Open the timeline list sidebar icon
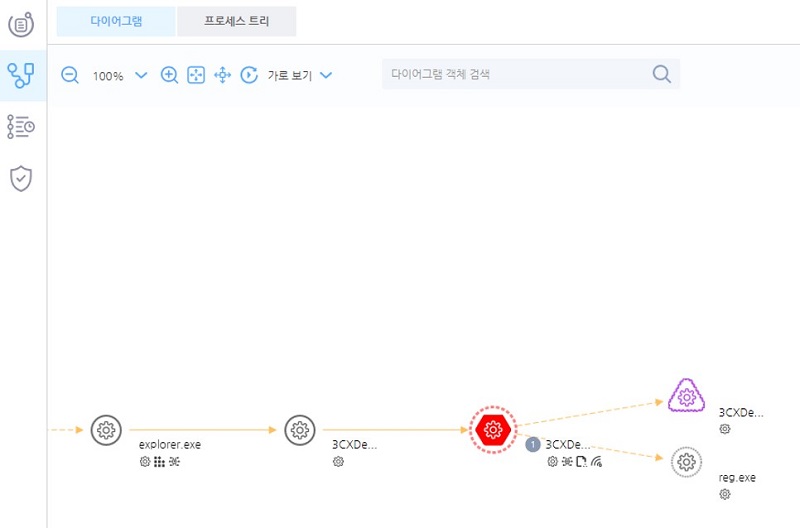 [x=21, y=127]
